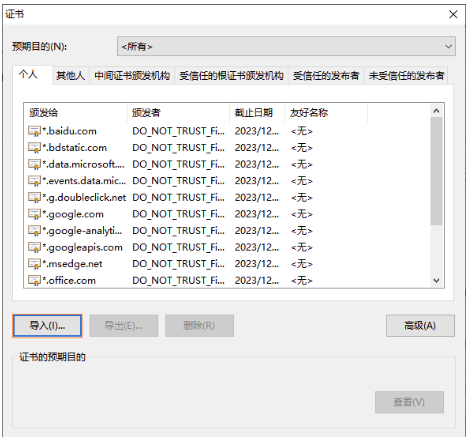Click issuer DO_NOT_TRUST_Fi... in *.baidu.com row
Screen dimensions: 468x437
(178, 131)
